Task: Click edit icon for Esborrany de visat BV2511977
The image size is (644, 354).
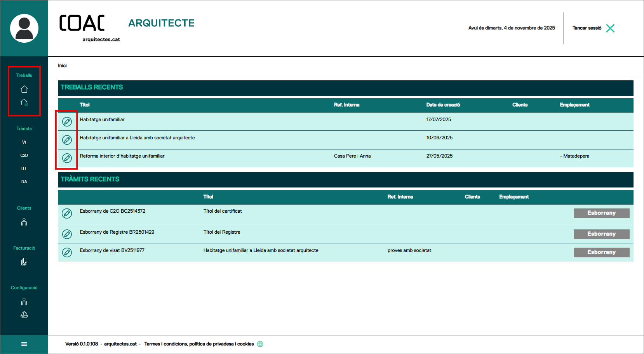Action: point(67,253)
